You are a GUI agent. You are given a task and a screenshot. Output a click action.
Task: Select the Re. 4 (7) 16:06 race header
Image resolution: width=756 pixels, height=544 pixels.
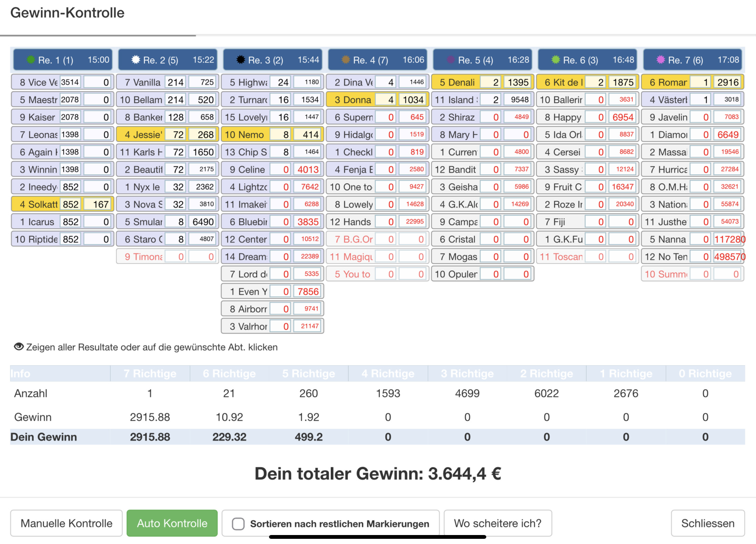(378, 60)
